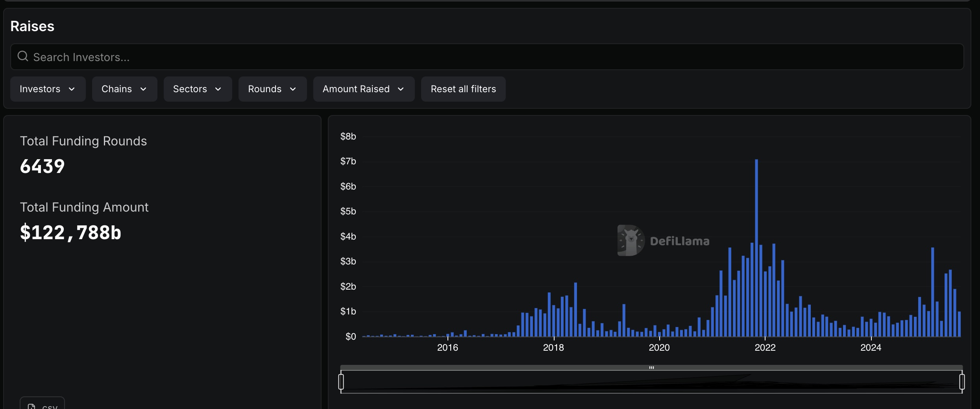Image resolution: width=980 pixels, height=409 pixels.
Task: Click the Reset all filters button
Action: click(x=463, y=89)
